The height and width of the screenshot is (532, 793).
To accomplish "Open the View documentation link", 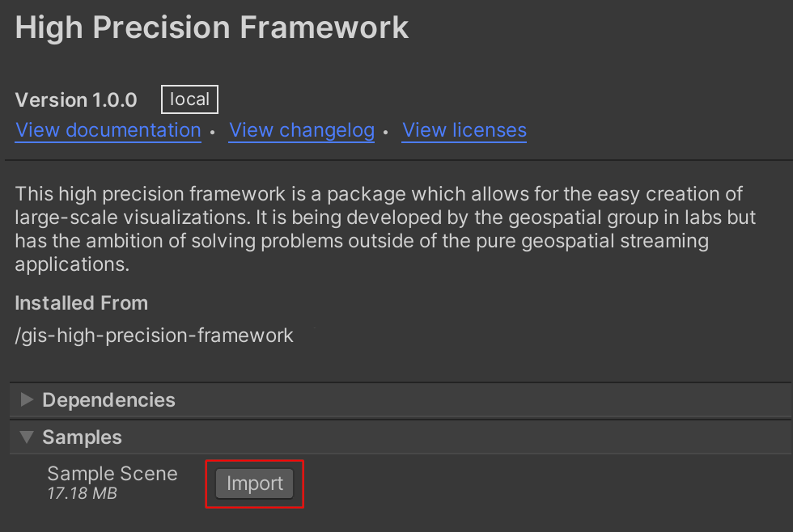I will click(108, 130).
